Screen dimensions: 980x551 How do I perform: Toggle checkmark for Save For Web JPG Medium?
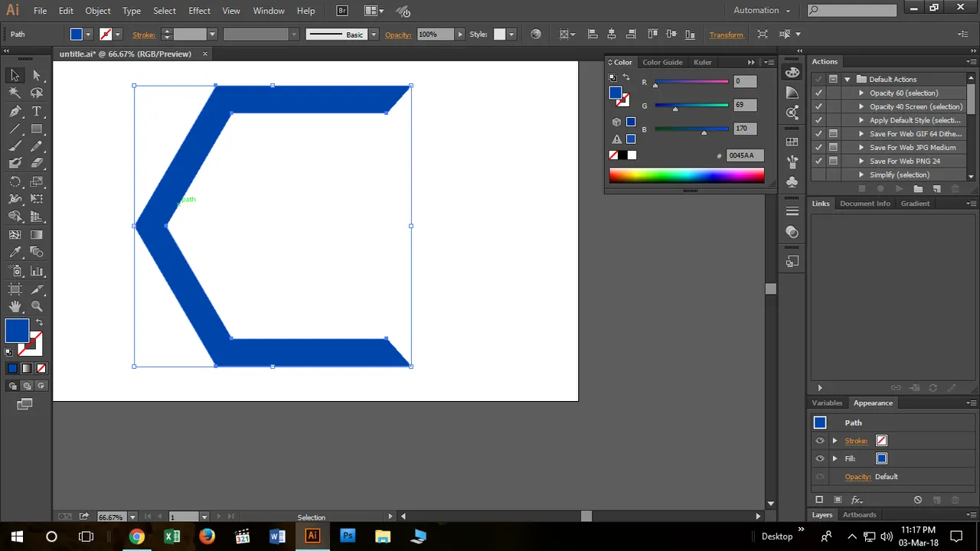coord(818,148)
